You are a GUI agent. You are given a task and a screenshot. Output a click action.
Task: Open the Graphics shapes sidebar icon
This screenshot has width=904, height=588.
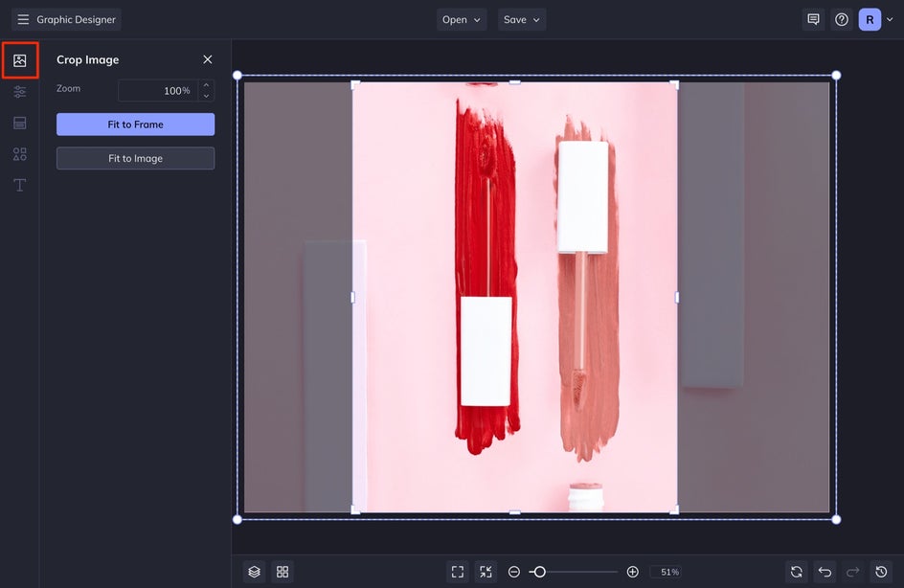(x=20, y=154)
